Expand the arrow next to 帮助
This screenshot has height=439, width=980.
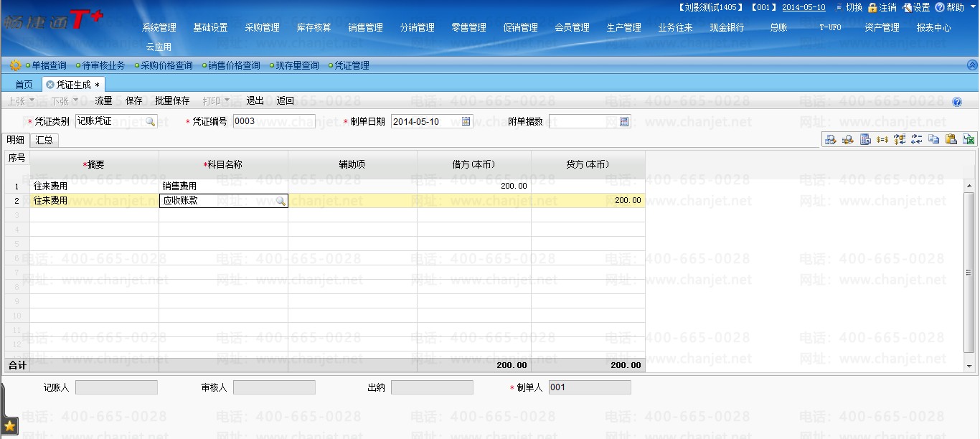971,8
